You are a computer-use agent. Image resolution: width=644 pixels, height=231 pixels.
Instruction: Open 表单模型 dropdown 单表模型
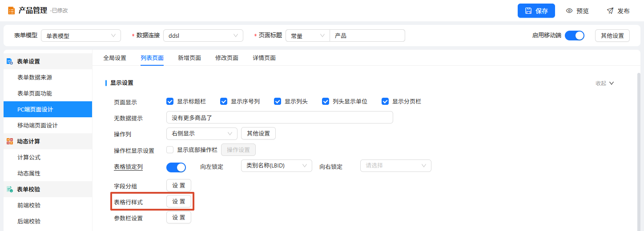point(81,36)
